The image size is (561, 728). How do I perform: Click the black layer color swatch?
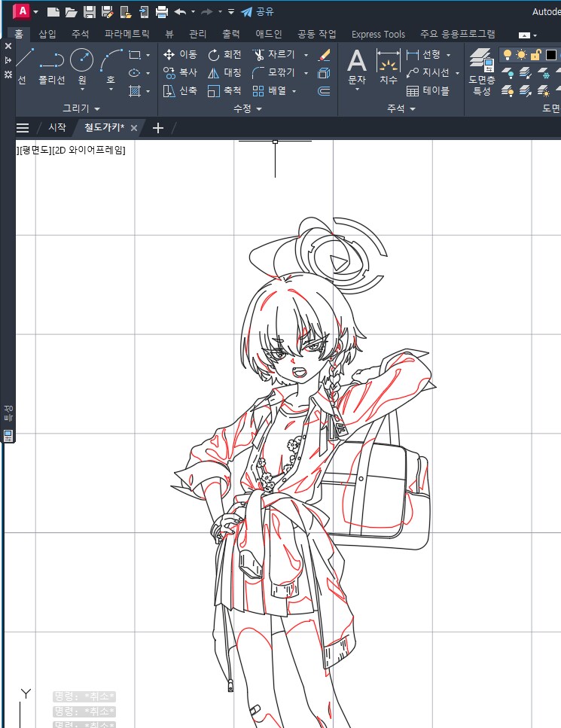coord(551,55)
